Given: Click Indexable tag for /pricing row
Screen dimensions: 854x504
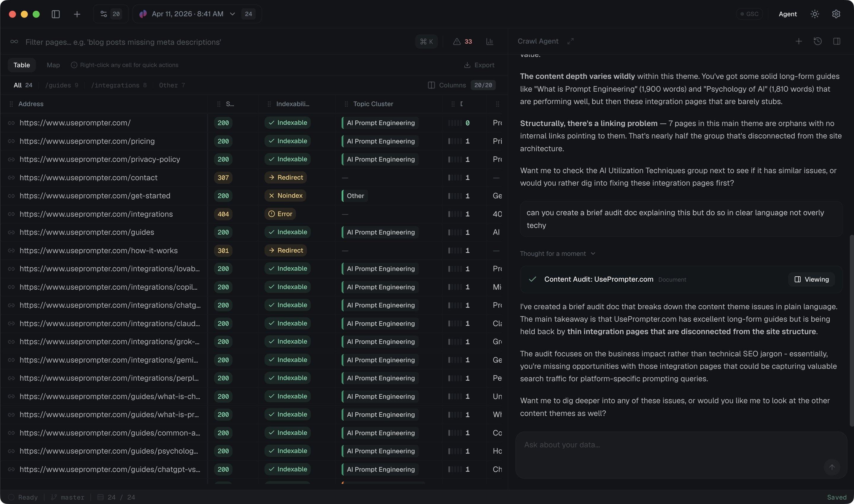Looking at the screenshot, I should (x=287, y=141).
